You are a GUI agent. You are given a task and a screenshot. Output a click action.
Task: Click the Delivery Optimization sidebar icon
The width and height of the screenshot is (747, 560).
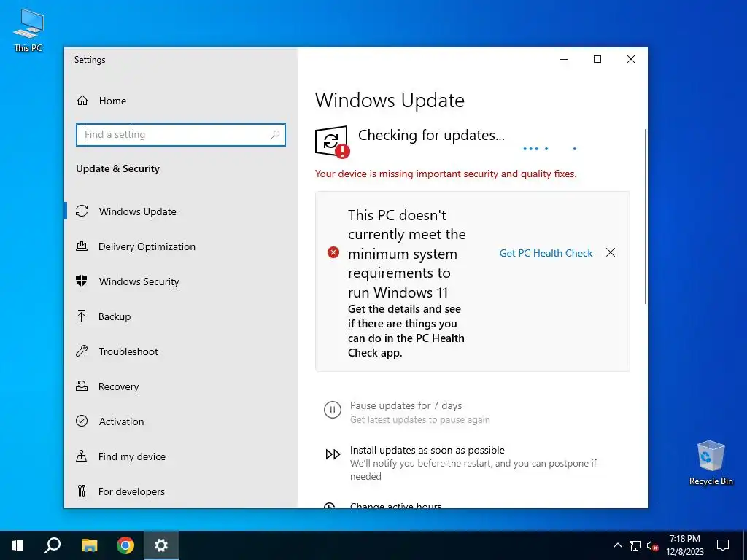point(82,246)
